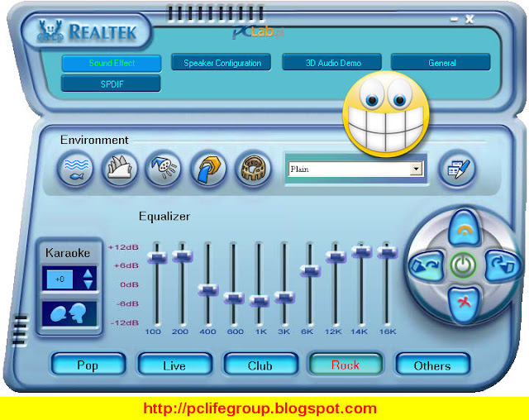Click the 3K equalizer slider handle
This screenshot has width=529, height=420.
pyautogui.click(x=284, y=297)
